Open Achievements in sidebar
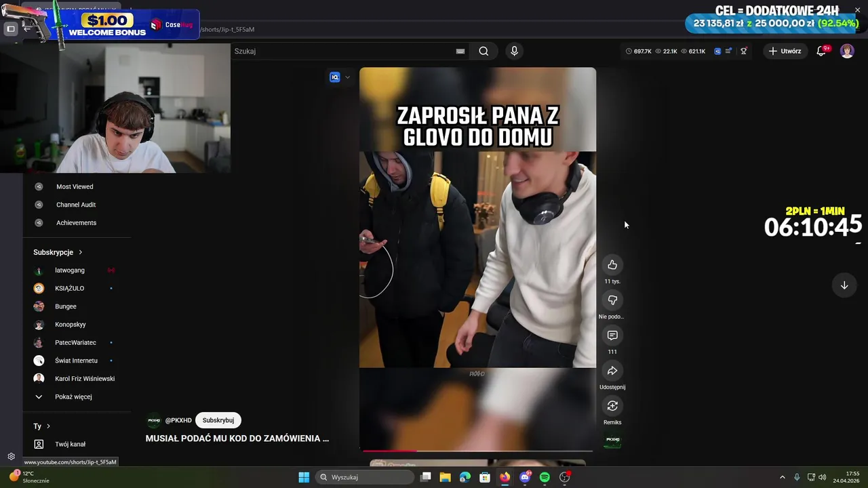The height and width of the screenshot is (488, 868). (x=77, y=222)
